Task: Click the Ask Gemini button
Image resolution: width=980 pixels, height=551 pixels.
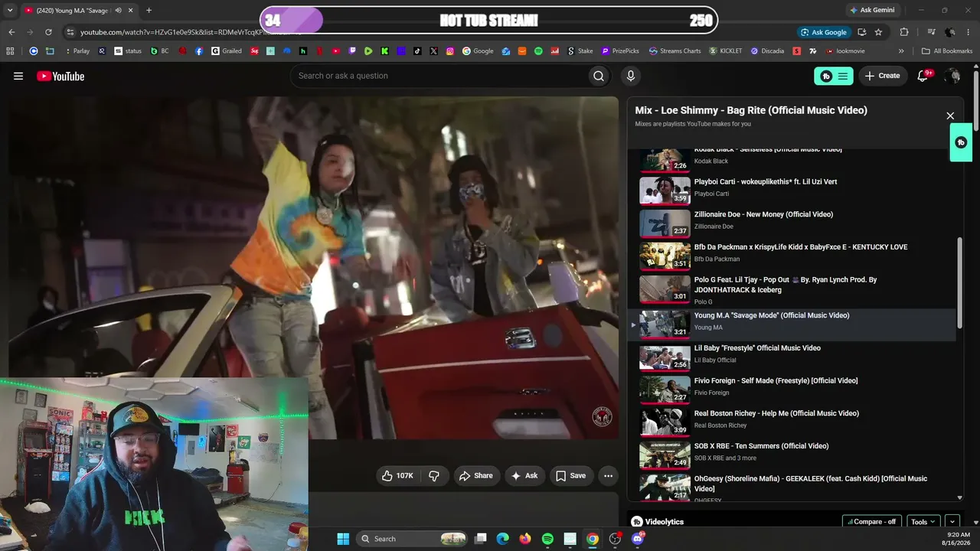Action: [x=872, y=10]
